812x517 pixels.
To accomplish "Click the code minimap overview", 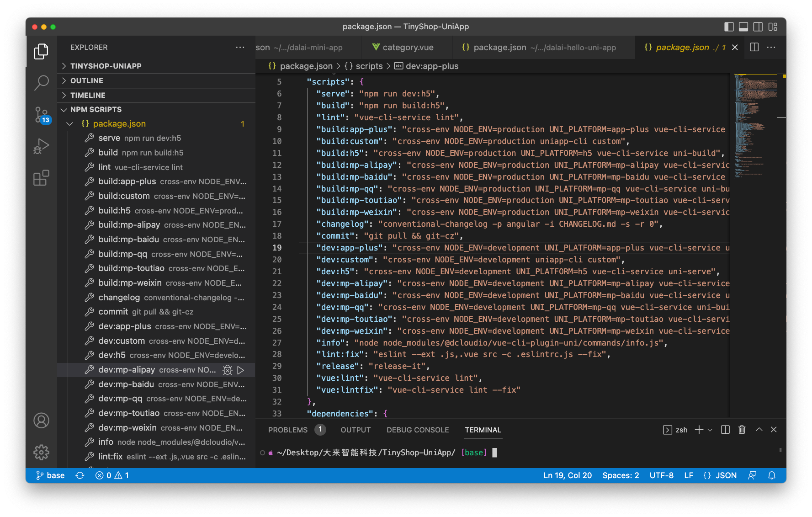I will [755, 126].
